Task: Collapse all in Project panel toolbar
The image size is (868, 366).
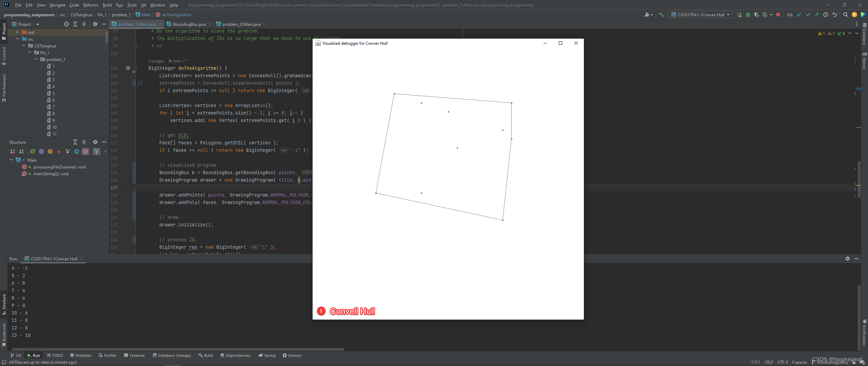Action: tap(84, 24)
